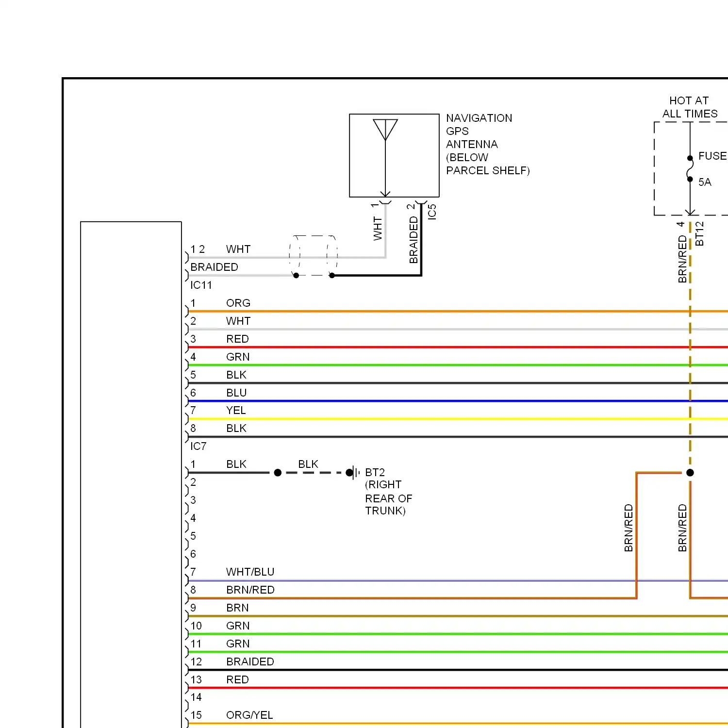Click the FUSE label text

pos(712,156)
